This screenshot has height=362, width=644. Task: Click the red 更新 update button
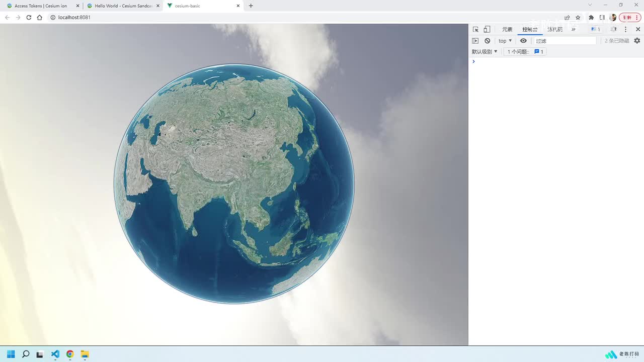pyautogui.click(x=629, y=17)
